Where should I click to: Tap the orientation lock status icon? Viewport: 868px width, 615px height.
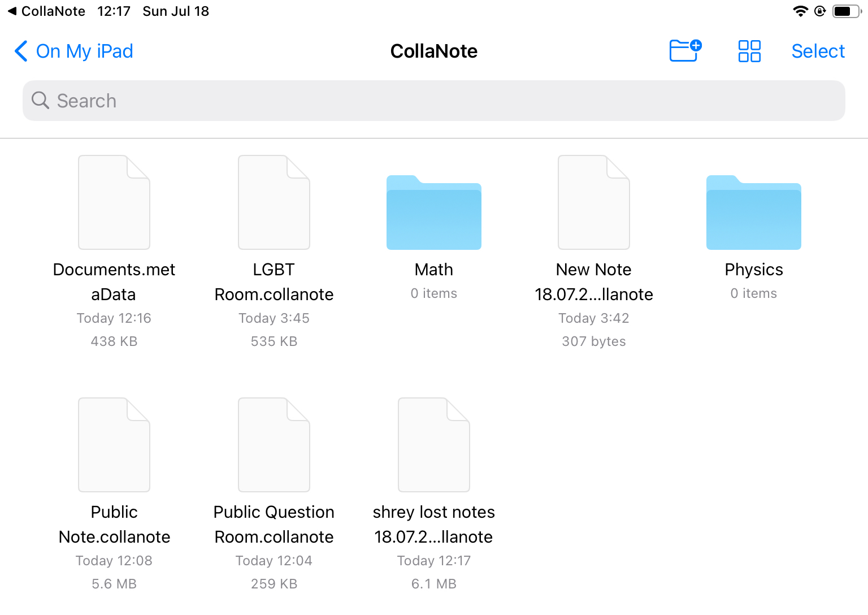(820, 11)
